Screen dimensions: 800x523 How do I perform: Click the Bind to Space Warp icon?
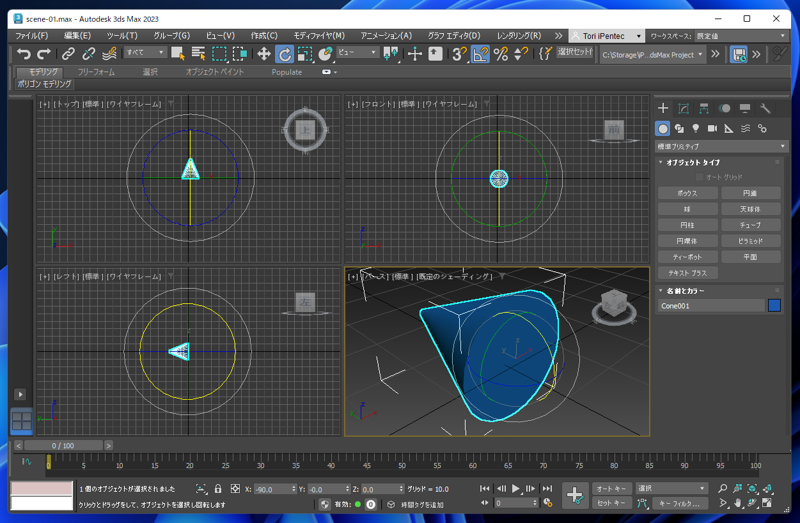pyautogui.click(x=109, y=54)
